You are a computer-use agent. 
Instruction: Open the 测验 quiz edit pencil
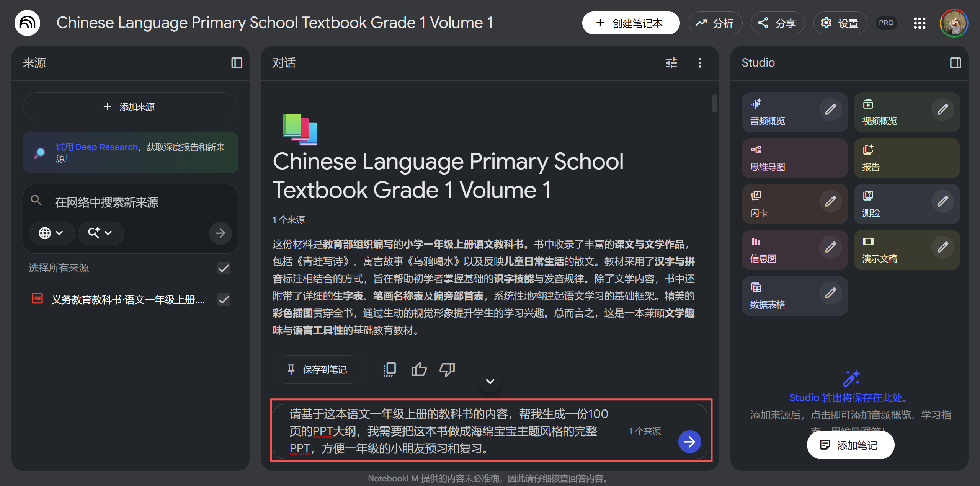click(x=943, y=200)
